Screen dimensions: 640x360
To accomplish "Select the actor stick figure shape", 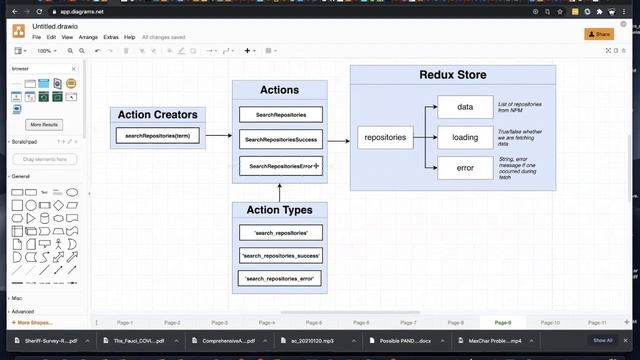I will [58, 244].
